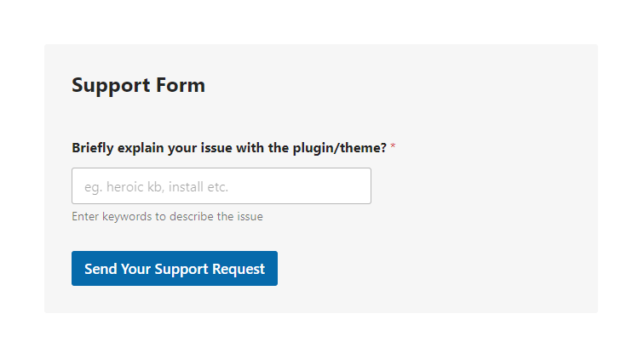Image resolution: width=644 pixels, height=359 pixels.
Task: Focus the 'eg. heroic kb, install etc.' placeholder field
Action: (x=221, y=185)
